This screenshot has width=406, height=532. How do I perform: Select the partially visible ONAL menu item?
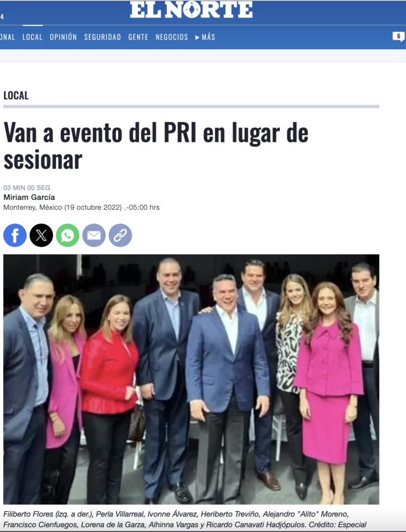[x=7, y=37]
